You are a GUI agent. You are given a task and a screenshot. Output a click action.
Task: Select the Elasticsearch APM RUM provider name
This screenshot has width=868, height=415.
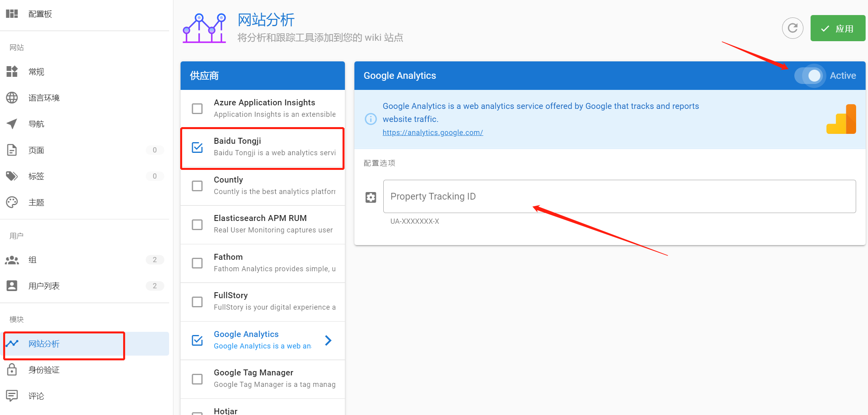(260, 218)
